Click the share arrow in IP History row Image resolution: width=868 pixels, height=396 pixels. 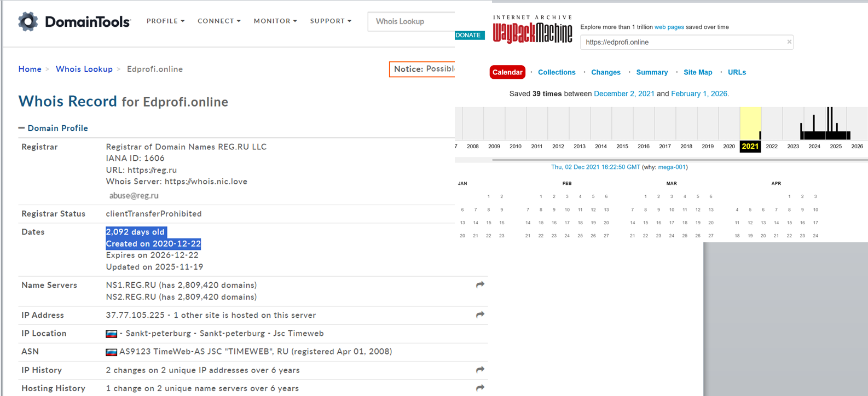[480, 370]
